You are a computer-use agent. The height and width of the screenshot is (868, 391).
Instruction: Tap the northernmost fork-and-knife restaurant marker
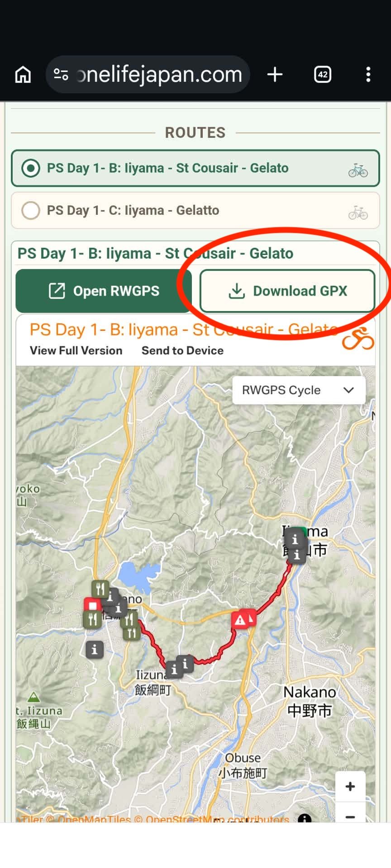tap(100, 589)
